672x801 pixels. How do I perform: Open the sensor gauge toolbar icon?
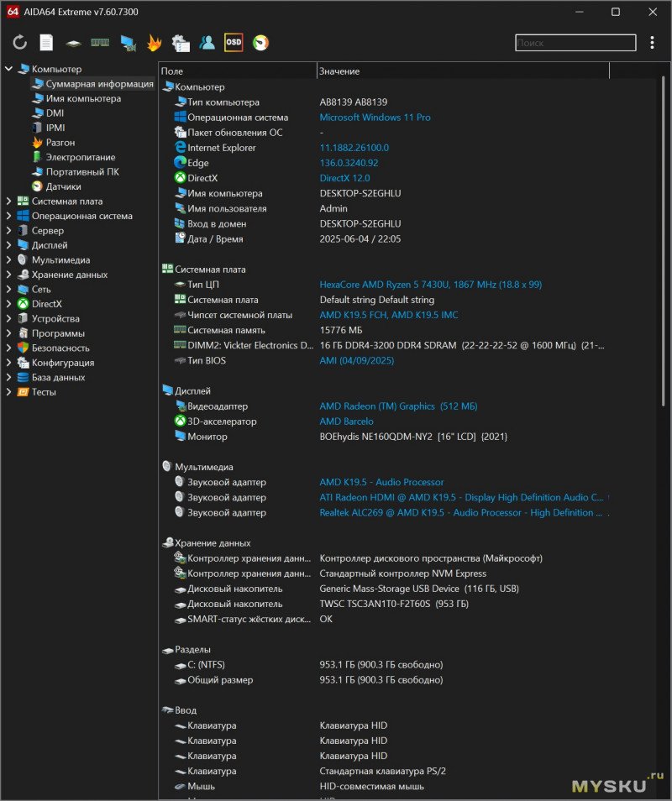[260, 42]
